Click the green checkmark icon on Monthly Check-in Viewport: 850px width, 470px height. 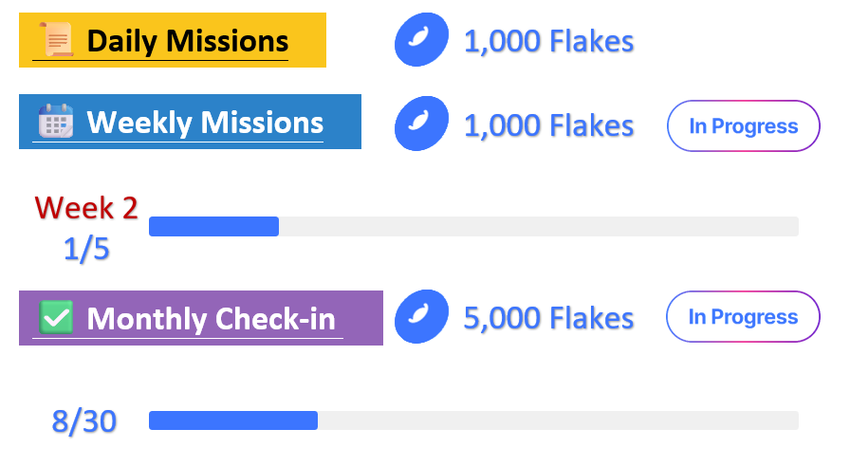pyautogui.click(x=55, y=318)
